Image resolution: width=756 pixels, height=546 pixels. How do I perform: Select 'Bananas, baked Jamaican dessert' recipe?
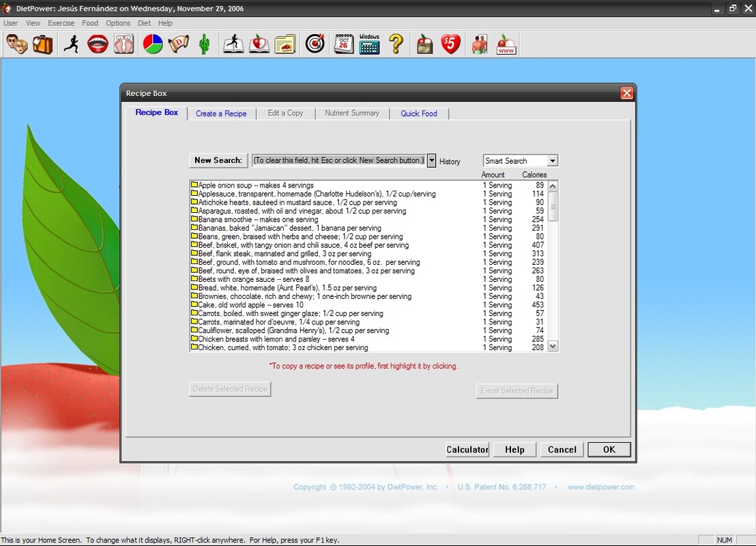(x=368, y=228)
